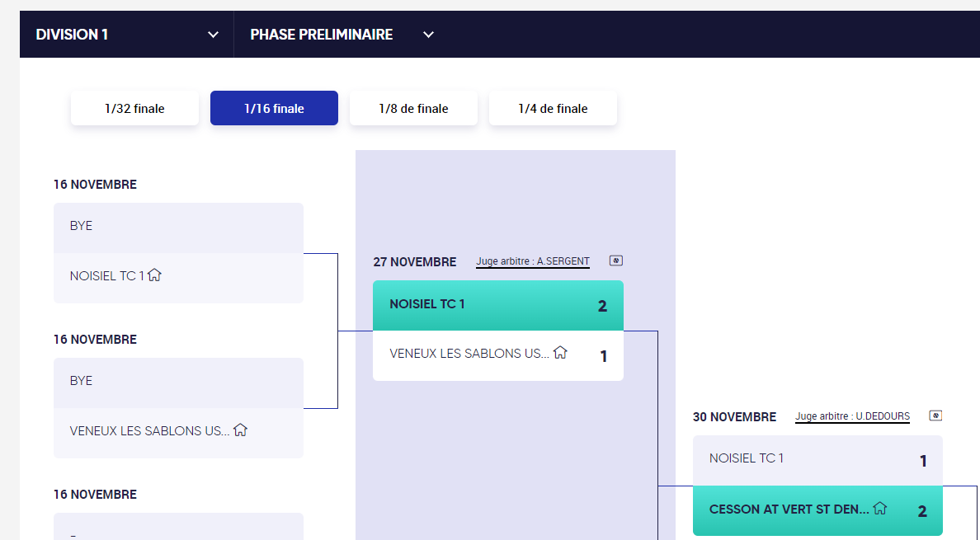Click NOISIEL TC 1 losing row scoring 1
980x540 pixels.
point(817,461)
